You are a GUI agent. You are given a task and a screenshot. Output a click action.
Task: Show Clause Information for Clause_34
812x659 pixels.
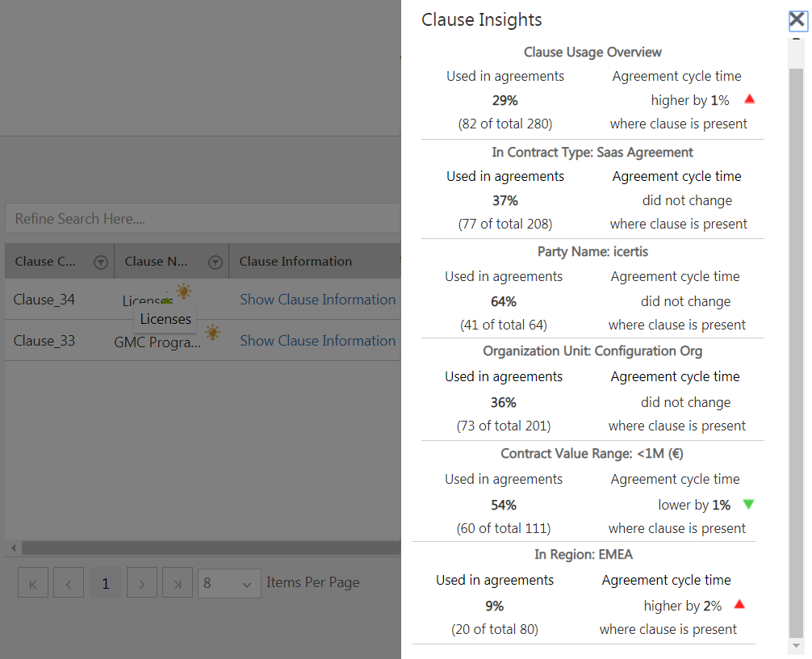tap(317, 300)
